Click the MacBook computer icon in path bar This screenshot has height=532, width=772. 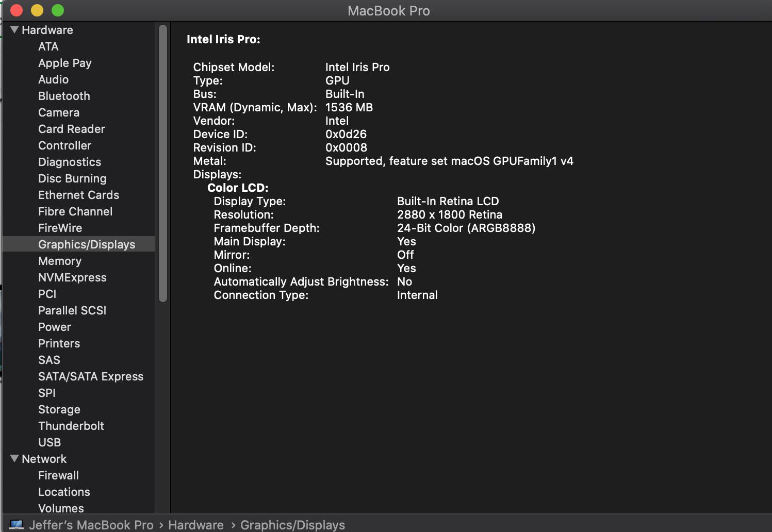17,525
